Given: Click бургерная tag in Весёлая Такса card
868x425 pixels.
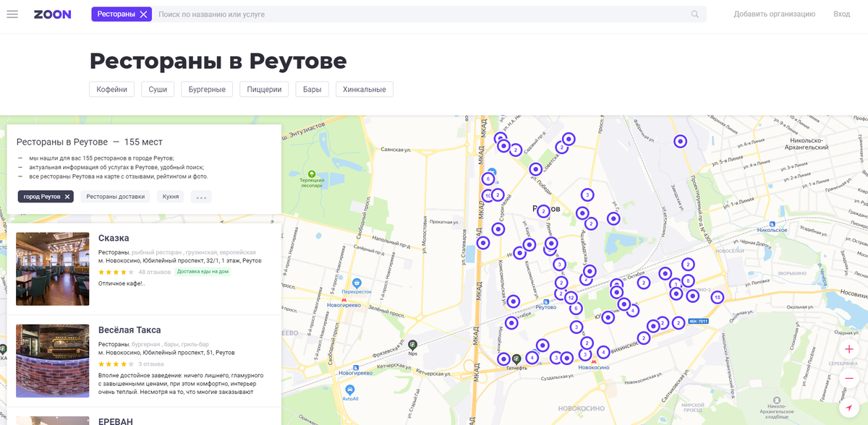Looking at the screenshot, I should coord(145,344).
